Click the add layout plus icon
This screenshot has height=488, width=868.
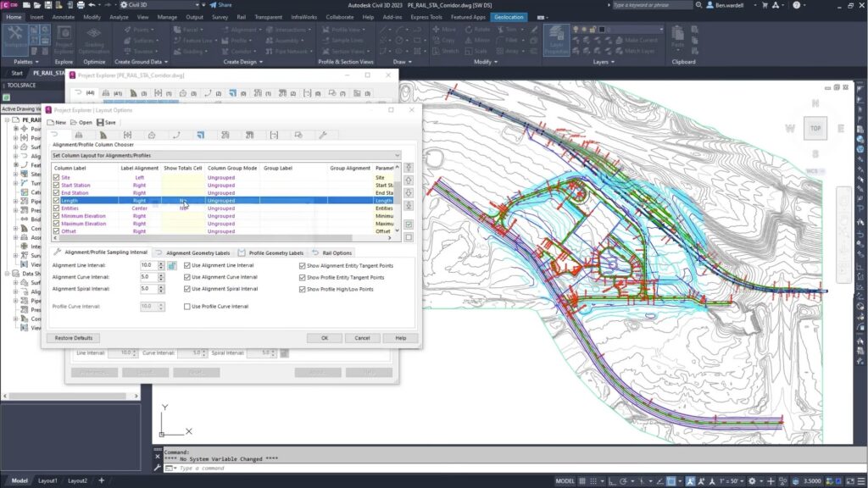102,480
